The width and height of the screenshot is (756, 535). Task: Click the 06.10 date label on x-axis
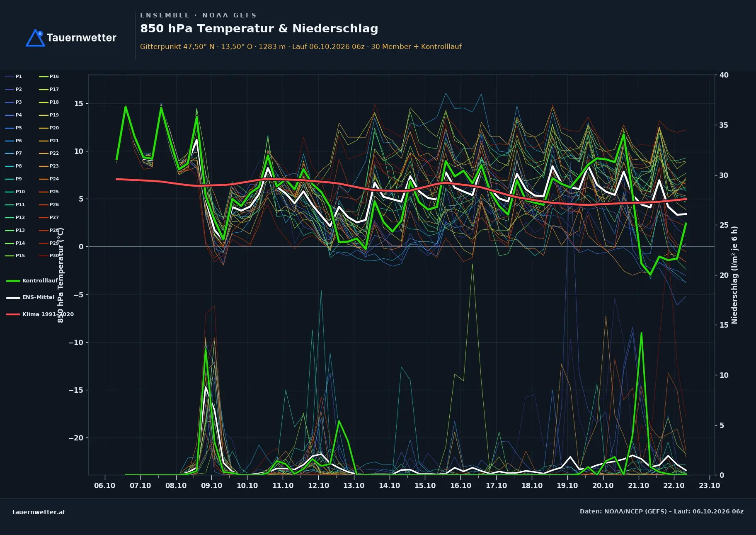click(105, 486)
